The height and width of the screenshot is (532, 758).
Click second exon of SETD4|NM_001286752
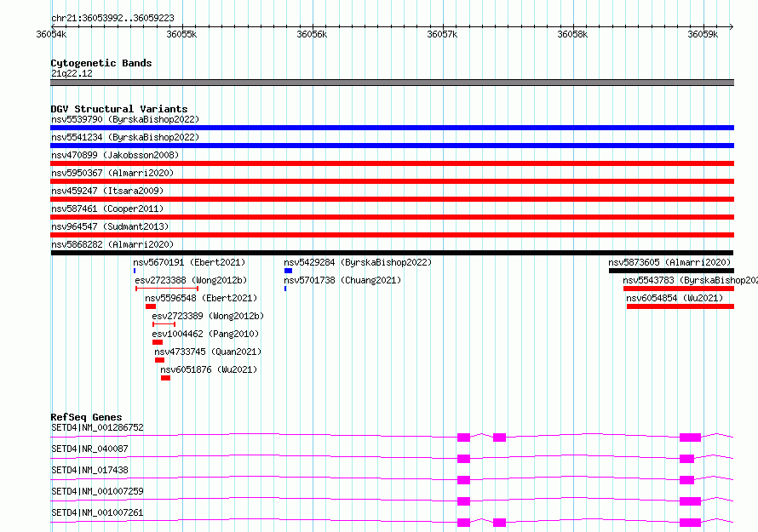499,438
